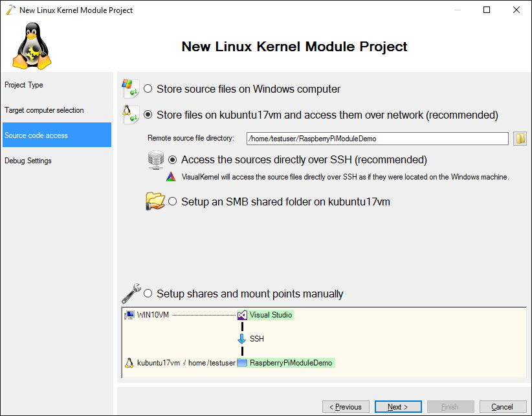Viewport: 532px width, 416px height.
Task: Click the blue SSH down arrow icon
Action: point(242,339)
